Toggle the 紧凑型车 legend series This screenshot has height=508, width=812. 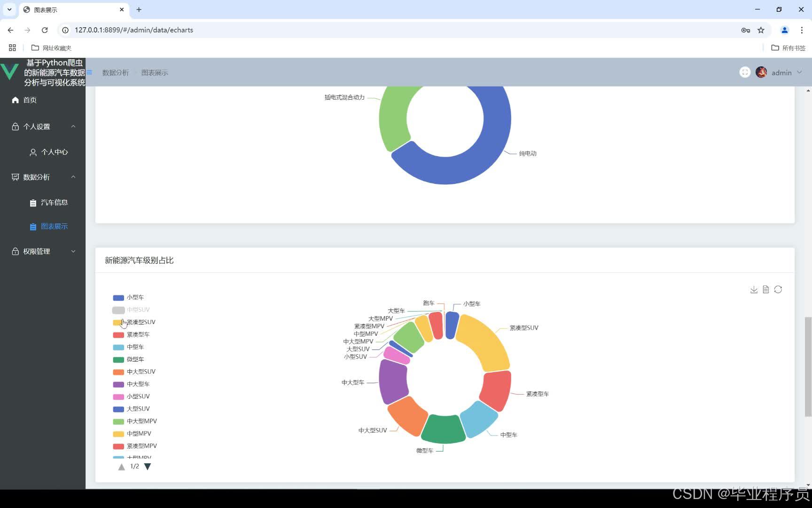(x=131, y=334)
